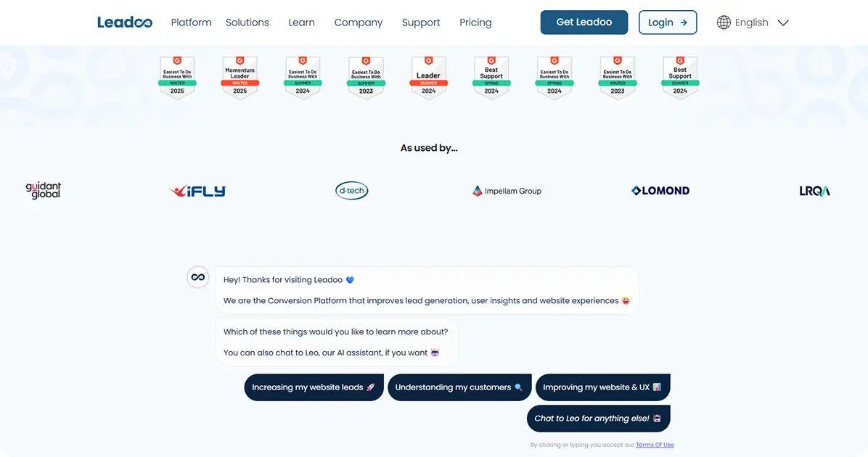Click the Impellam Group logo

click(x=507, y=191)
